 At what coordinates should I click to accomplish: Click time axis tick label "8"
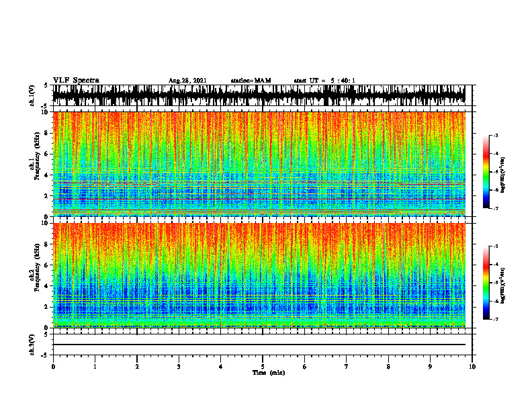coord(388,367)
